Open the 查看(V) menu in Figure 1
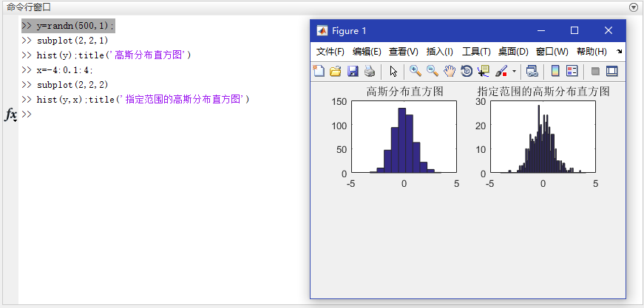644x308 pixels. 403,52
